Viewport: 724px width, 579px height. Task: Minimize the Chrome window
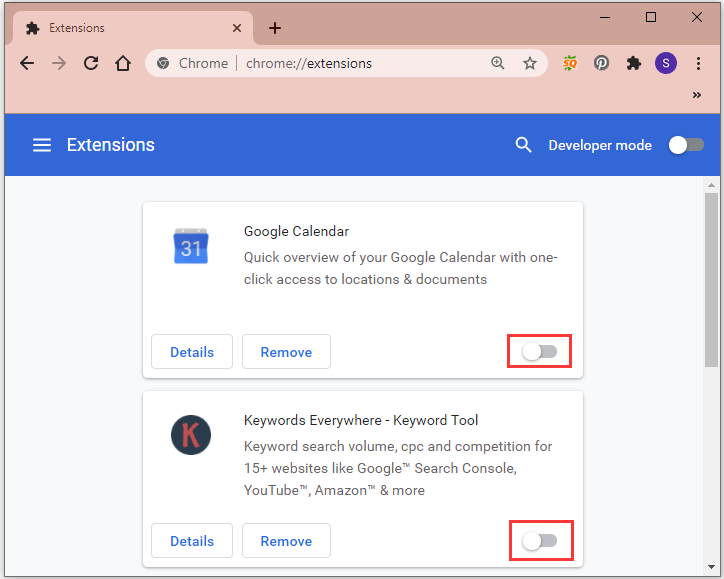tap(605, 18)
